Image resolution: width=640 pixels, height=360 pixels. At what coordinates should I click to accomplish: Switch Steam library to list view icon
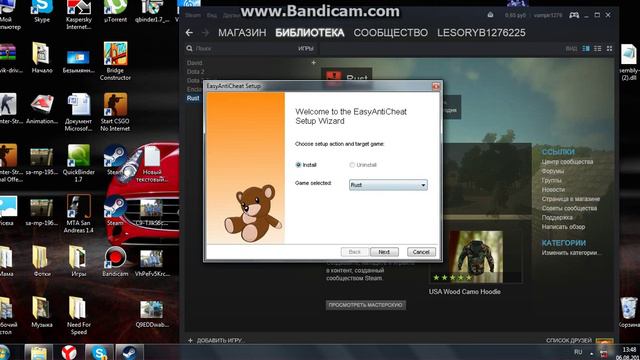[598, 49]
